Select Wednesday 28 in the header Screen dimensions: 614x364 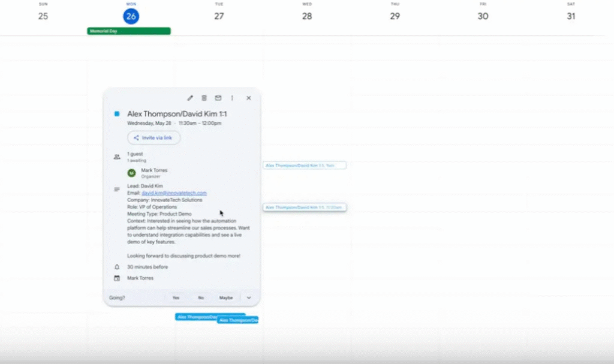click(x=307, y=16)
